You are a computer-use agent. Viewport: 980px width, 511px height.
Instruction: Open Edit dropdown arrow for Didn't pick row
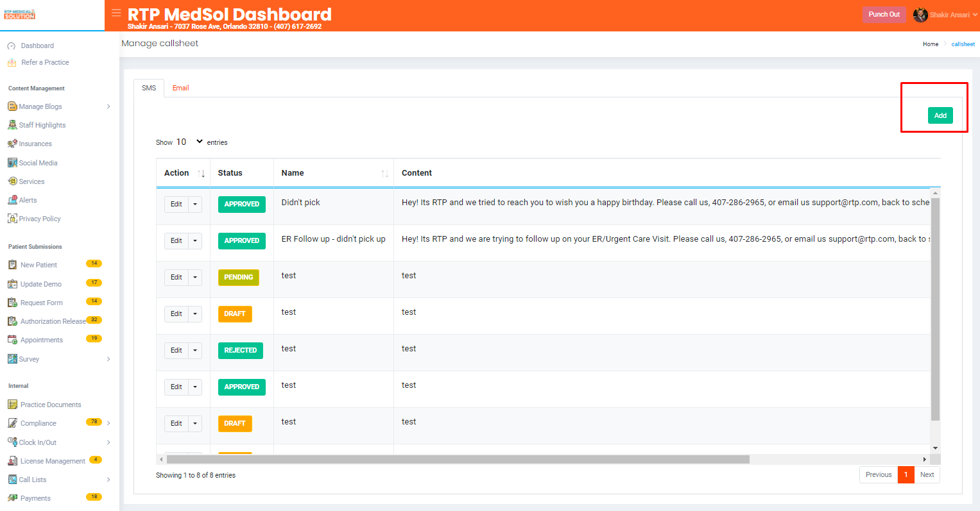click(x=195, y=204)
